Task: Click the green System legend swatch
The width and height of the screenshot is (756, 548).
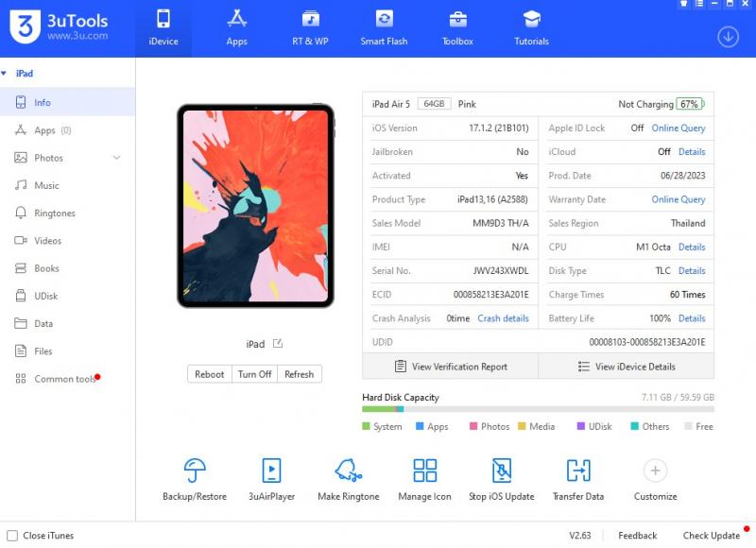Action: [366, 426]
